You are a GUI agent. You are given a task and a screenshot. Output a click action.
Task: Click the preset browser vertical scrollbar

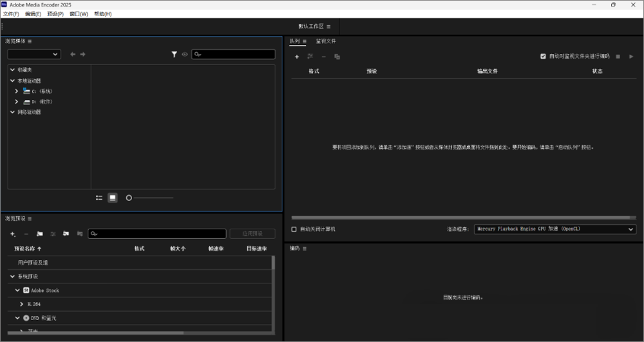point(273,263)
